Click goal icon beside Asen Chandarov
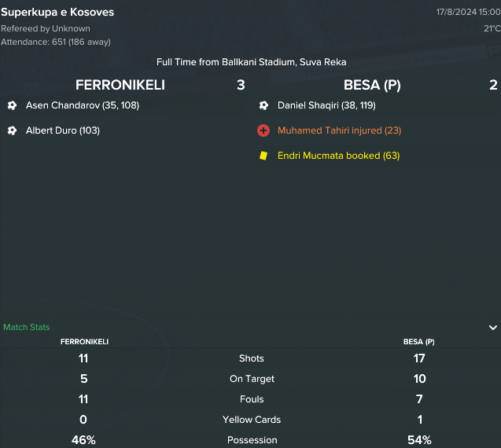Viewport: 501px width, 448px height. pyautogui.click(x=12, y=105)
